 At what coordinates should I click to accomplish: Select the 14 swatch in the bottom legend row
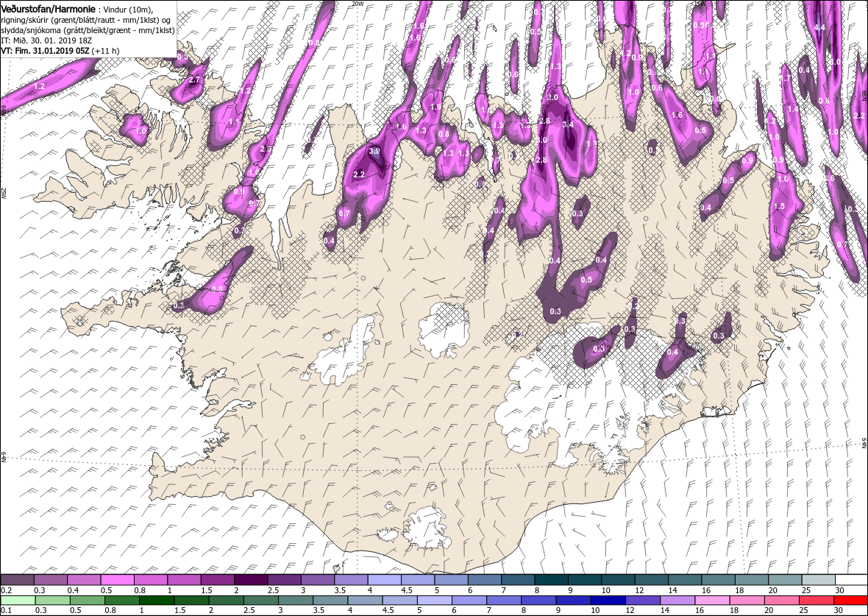pyautogui.click(x=677, y=601)
